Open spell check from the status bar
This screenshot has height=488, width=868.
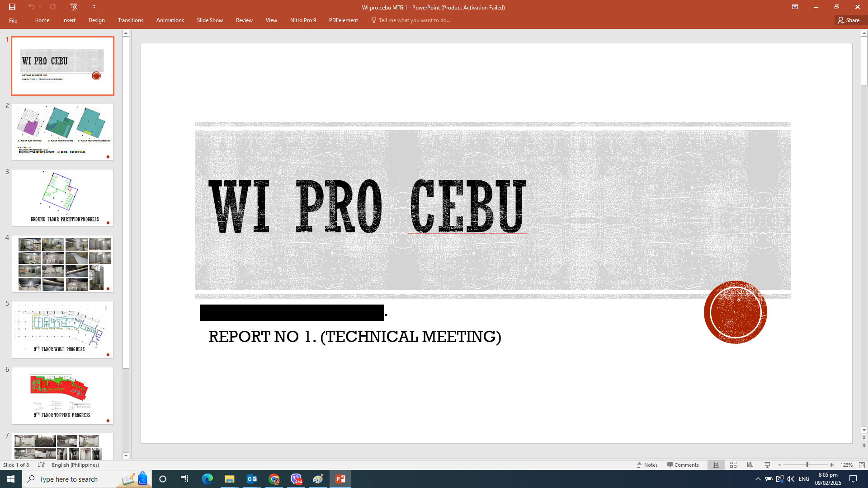tap(41, 465)
